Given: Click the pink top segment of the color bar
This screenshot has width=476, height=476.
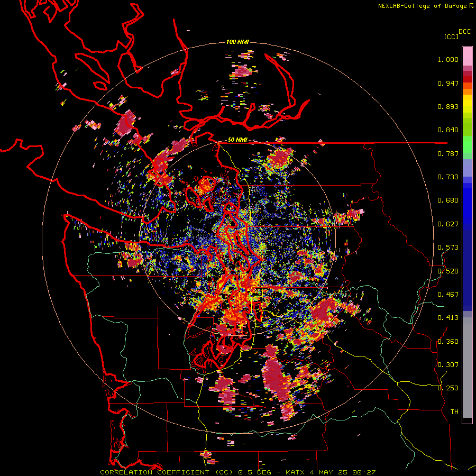Looking at the screenshot, I should click(467, 56).
